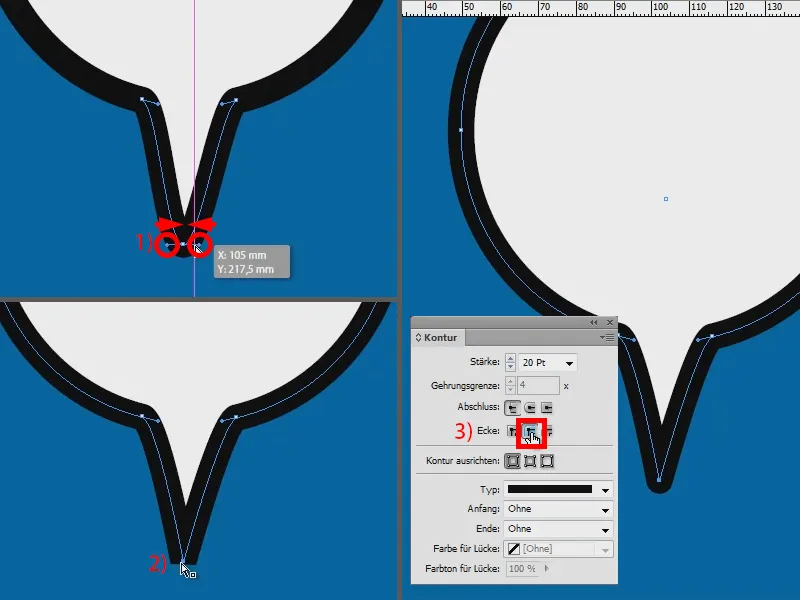
Task: Open the Typ stroke style dropdown
Action: click(x=603, y=490)
